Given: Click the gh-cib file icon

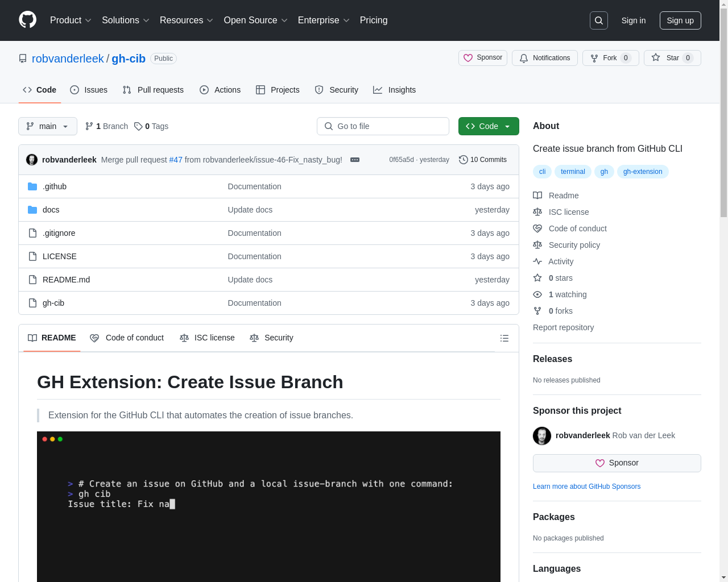Looking at the screenshot, I should 32,303.
